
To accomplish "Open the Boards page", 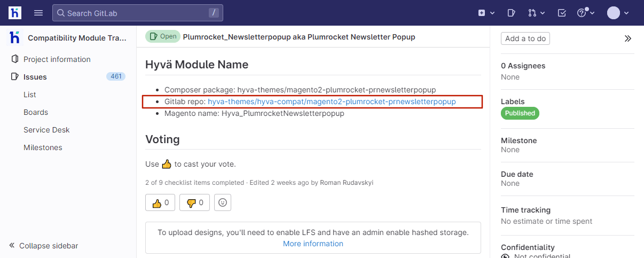I will (36, 112).
